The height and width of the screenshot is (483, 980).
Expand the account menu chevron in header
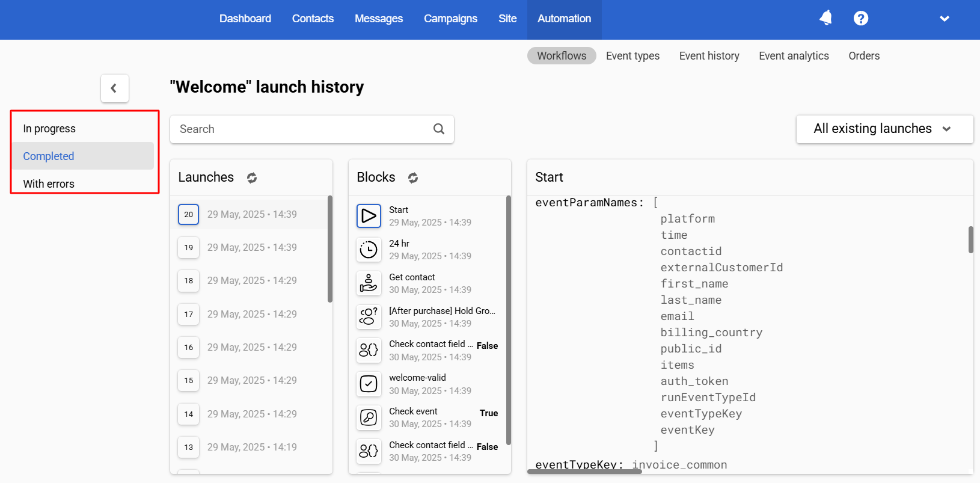coord(944,19)
